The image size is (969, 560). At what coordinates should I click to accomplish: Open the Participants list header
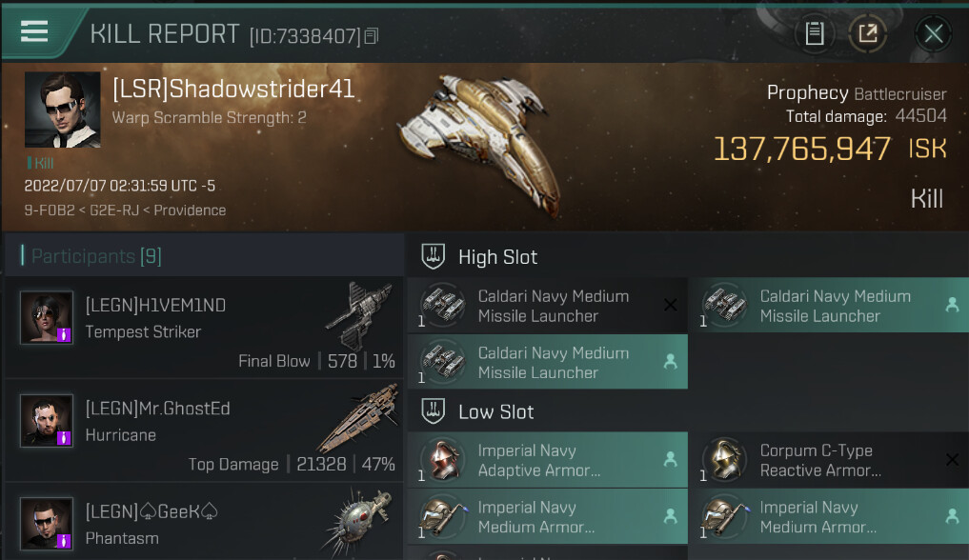(86, 256)
